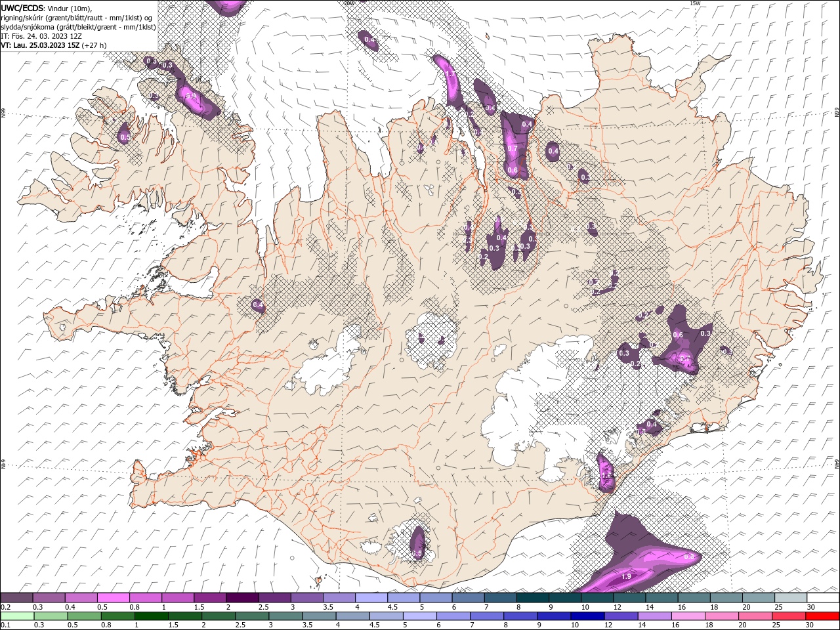The height and width of the screenshot is (630, 840).
Task: Click the '0.5' snow patch near the south coast glacier
Action: coord(417,544)
